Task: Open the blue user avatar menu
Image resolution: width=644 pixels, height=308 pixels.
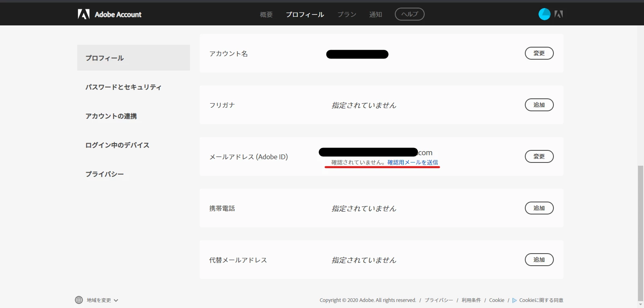Action: (544, 14)
